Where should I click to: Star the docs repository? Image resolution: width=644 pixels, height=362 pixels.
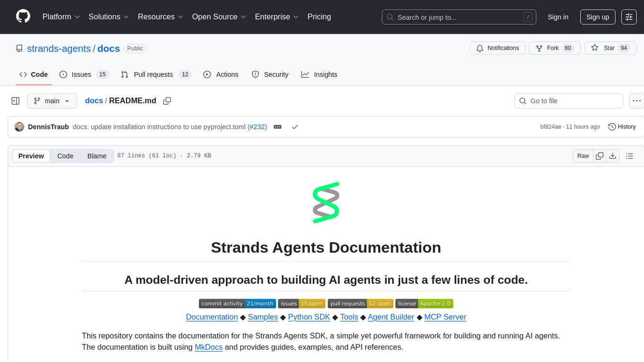coord(610,48)
